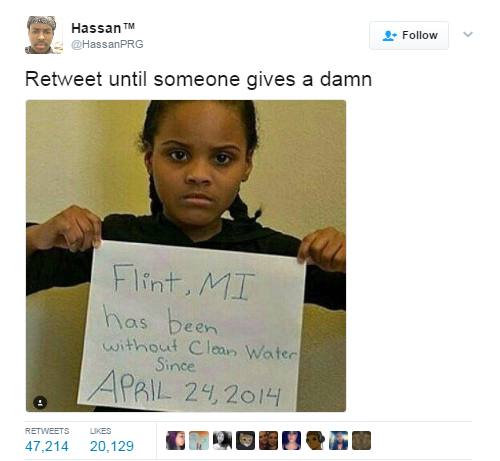Visit the @HassanPRG handle link
Screen dimensions: 500x461
point(107,44)
